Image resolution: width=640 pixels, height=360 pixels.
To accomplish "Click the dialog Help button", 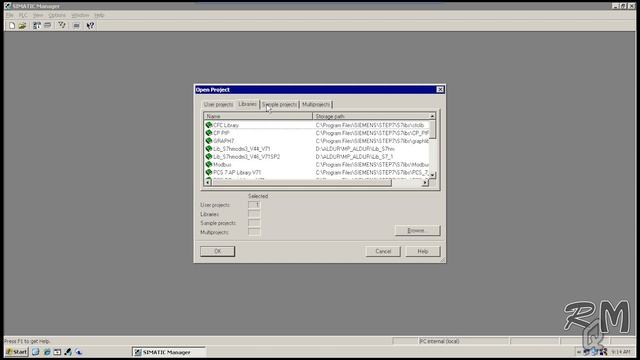I will [423, 251].
